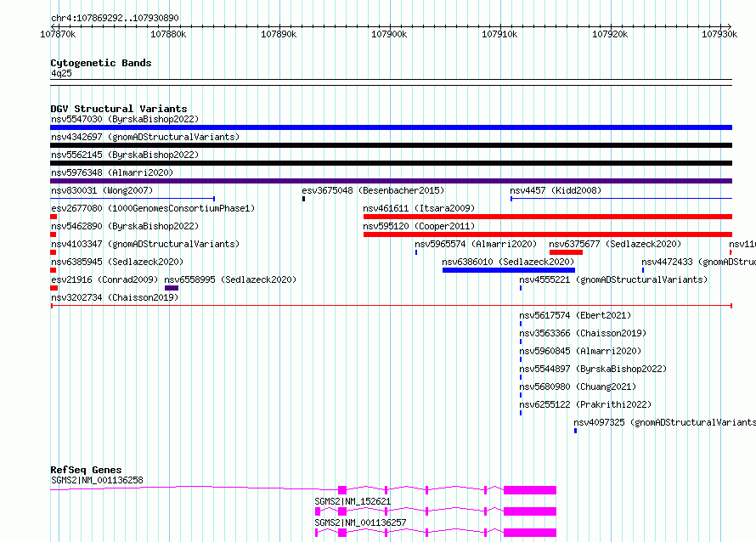Image resolution: width=756 pixels, height=542 pixels.
Task: Click the SGMS2|NM_152621 transcript label
Action: [353, 501]
